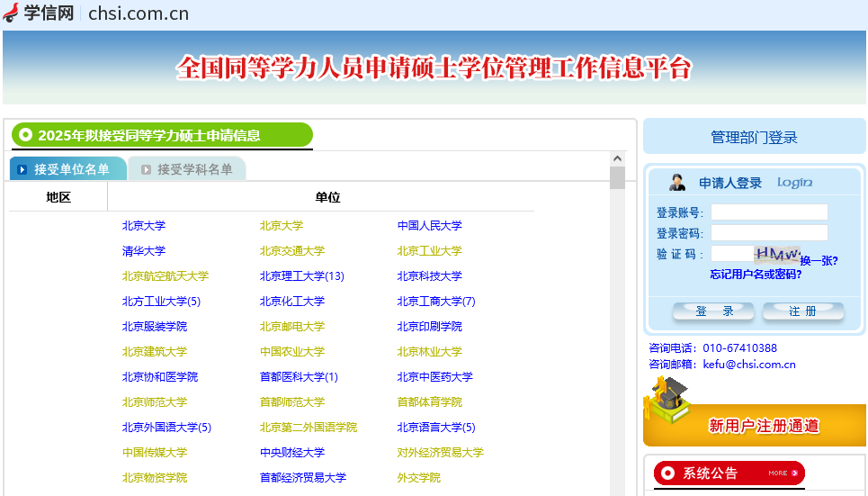Viewport: 868px width, 496px height.
Task: Open the 北京第二外国语学院 link
Action: 309,428
